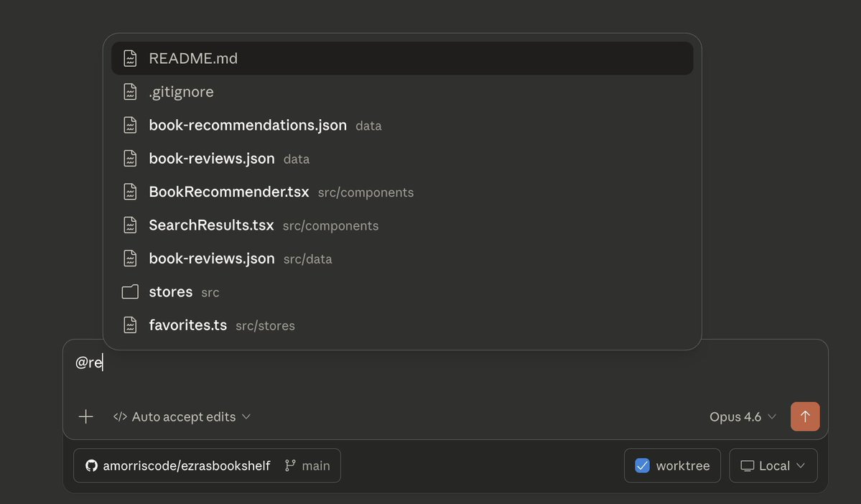Image resolution: width=861 pixels, height=504 pixels.
Task: Uncheck the worktree checkbox
Action: (x=642, y=465)
